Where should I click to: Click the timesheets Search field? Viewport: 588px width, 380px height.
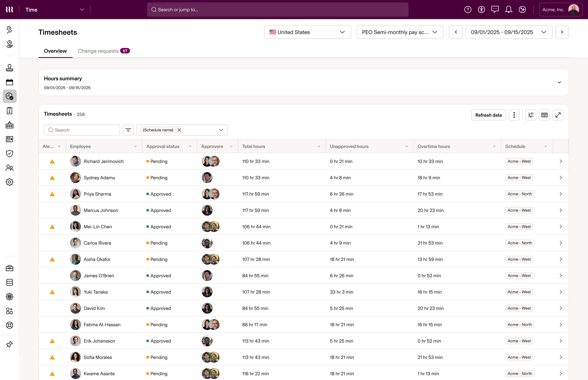click(82, 130)
